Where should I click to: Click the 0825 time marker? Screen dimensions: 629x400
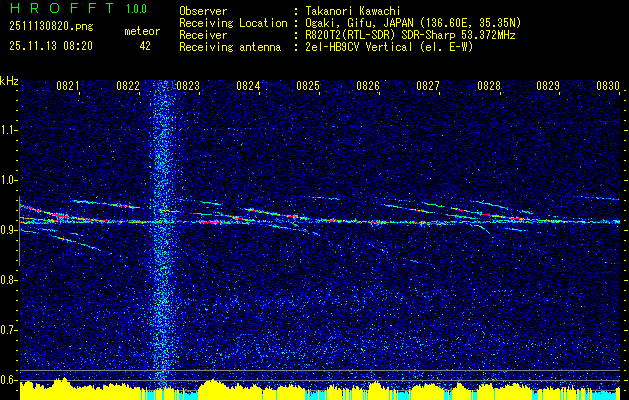pos(308,85)
